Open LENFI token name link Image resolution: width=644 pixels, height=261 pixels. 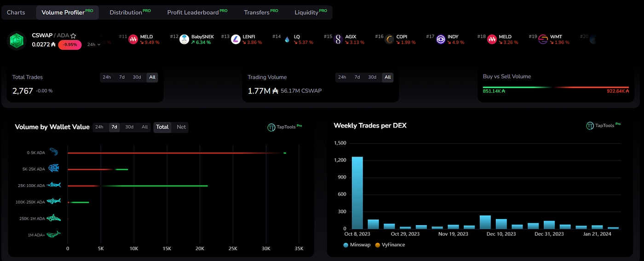[x=249, y=37]
